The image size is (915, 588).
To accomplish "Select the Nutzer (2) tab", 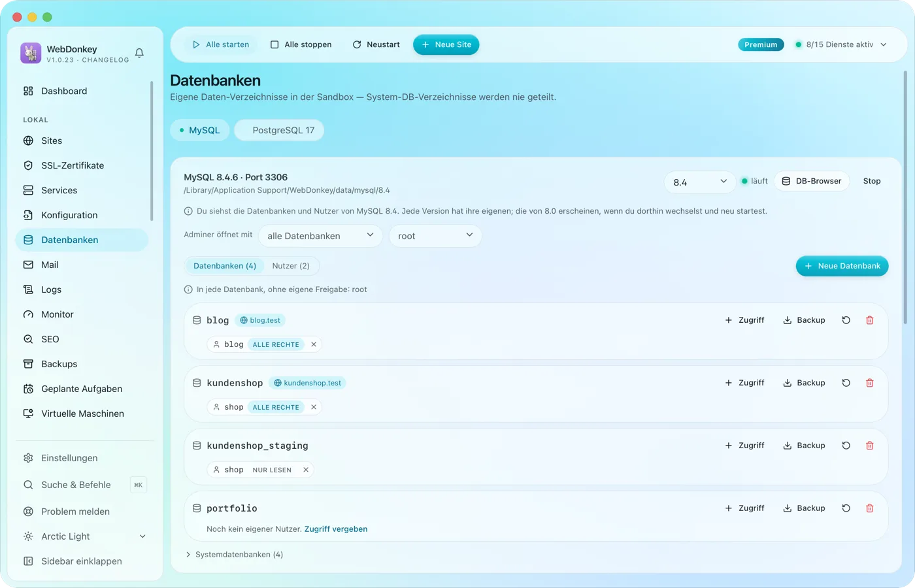I will tap(291, 266).
